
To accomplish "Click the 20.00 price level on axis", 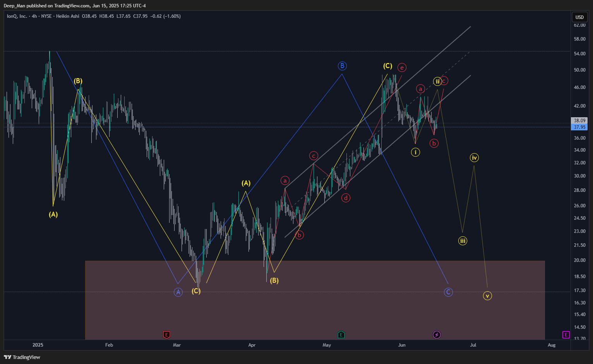I will coord(579,260).
